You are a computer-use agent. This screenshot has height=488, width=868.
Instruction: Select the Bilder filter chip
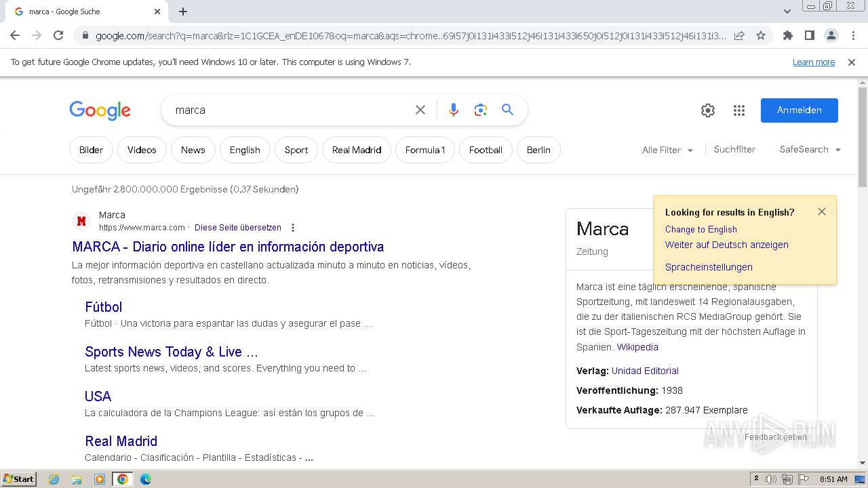[91, 150]
